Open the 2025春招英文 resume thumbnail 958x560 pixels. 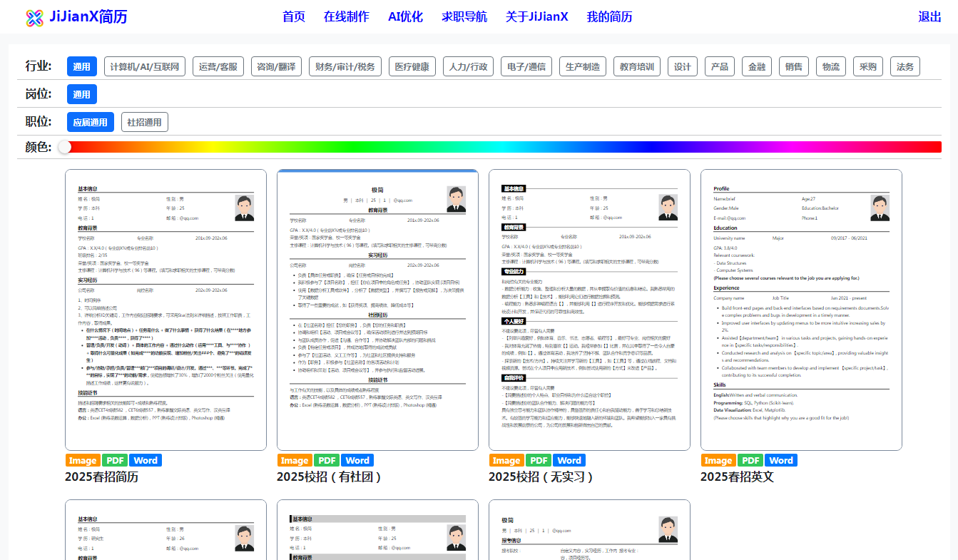(x=801, y=310)
